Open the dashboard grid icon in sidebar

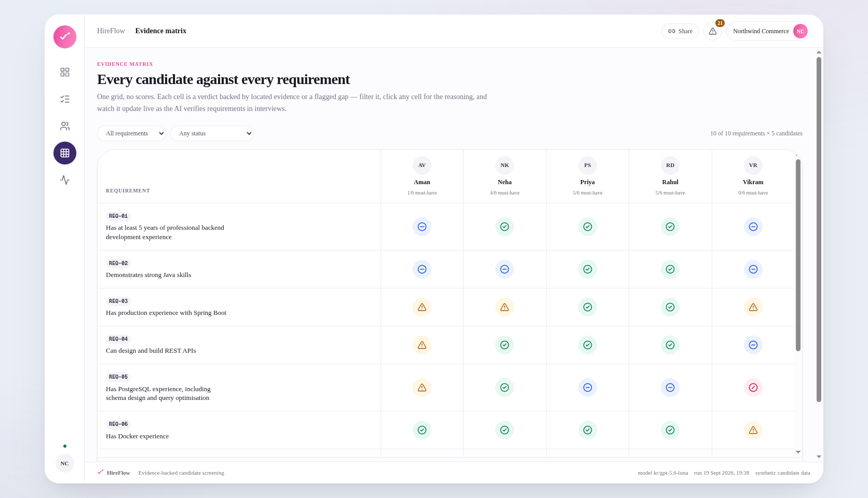tap(65, 72)
